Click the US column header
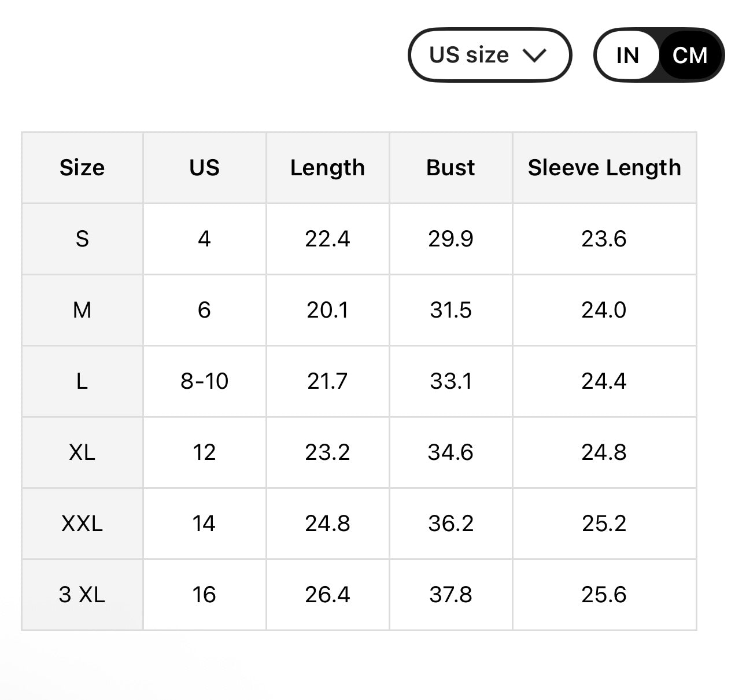The height and width of the screenshot is (700, 746). [x=204, y=168]
